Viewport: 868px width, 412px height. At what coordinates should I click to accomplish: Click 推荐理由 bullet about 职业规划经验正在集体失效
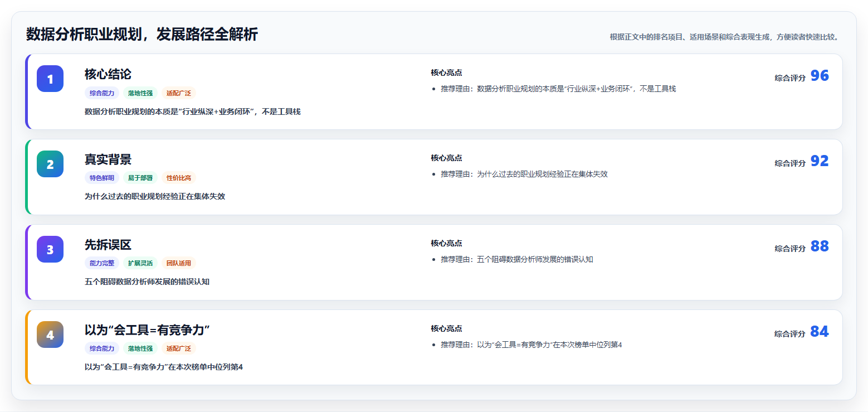coord(524,174)
